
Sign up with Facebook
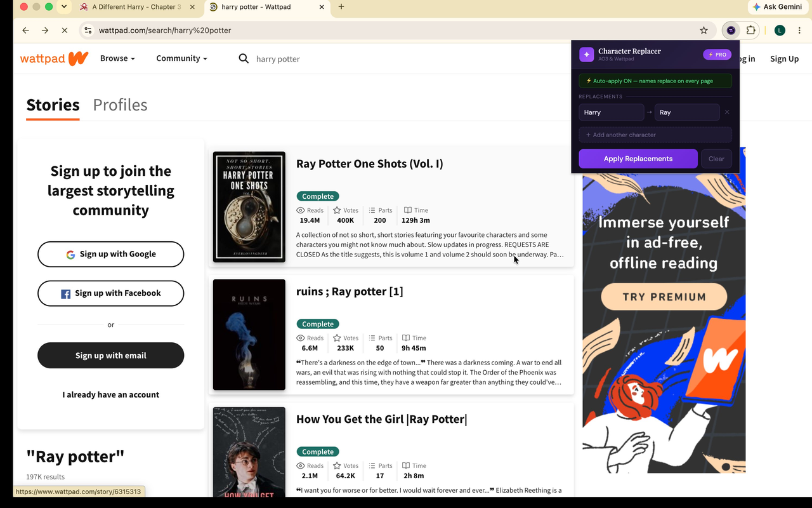[x=111, y=293]
